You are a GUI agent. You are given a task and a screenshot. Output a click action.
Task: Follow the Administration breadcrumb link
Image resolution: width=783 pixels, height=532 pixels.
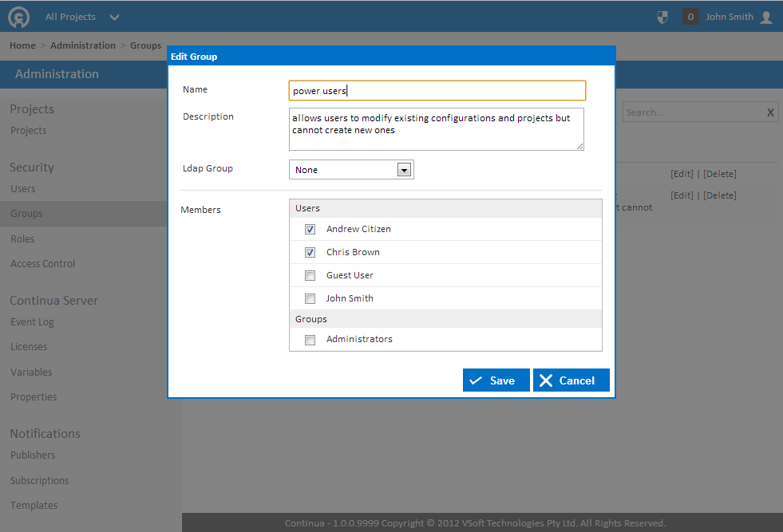pos(83,45)
